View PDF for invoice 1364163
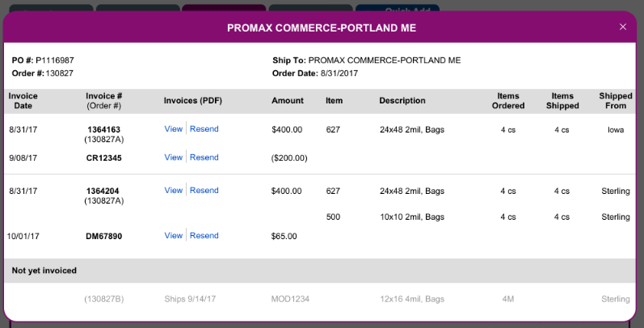This screenshot has width=644, height=328. [173, 129]
